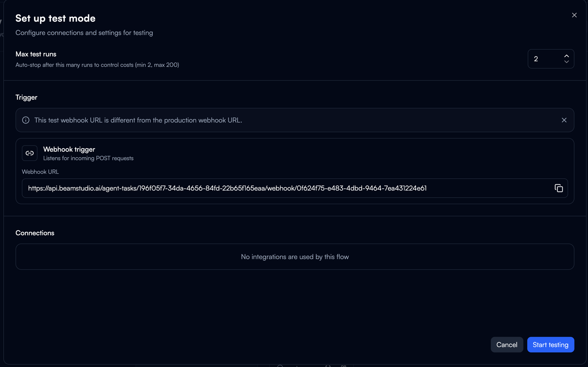This screenshot has height=367, width=588.
Task: Click the info icon in the notice
Action: point(26,120)
